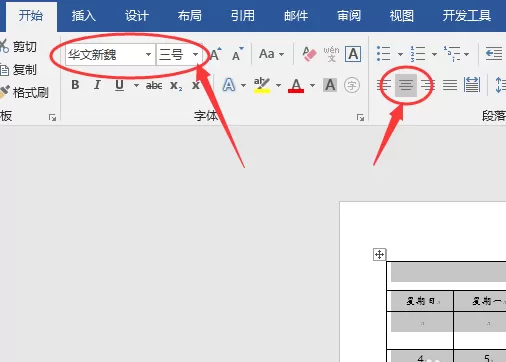Screen dimensions: 506x362
Task: Open the 引用 ribbon tab
Action: 243,16
